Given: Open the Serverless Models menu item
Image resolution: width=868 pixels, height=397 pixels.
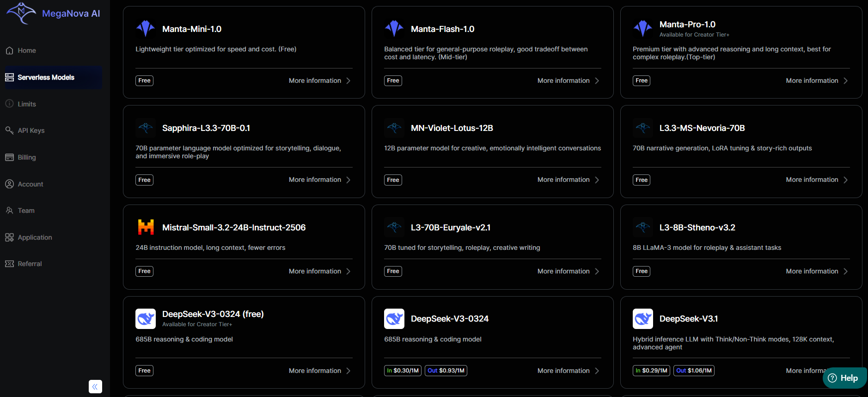Looking at the screenshot, I should (46, 77).
